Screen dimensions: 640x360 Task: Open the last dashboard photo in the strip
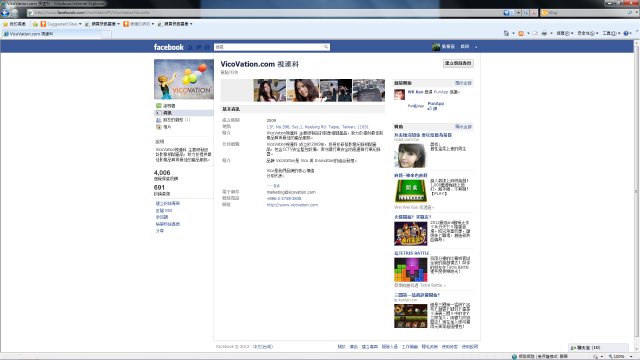point(369,90)
